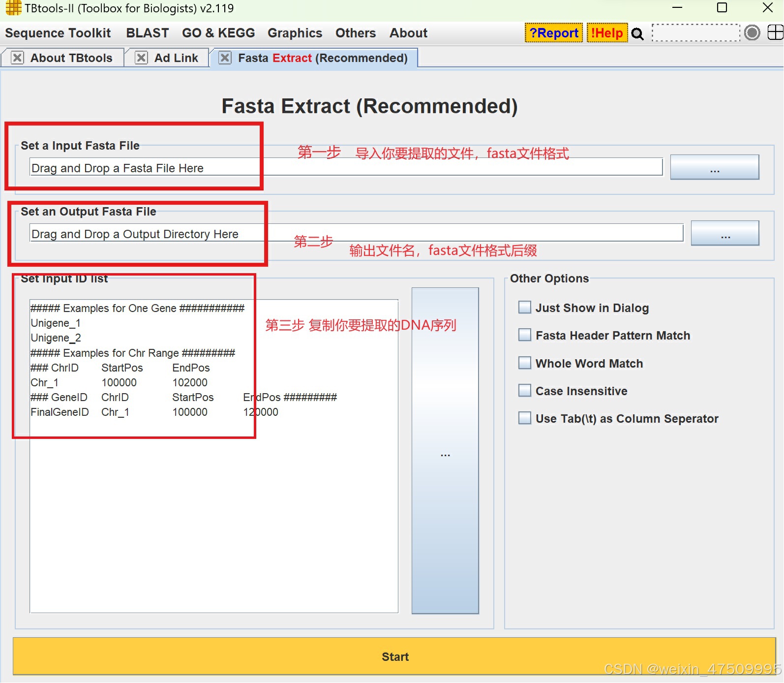Open the Sequence Toolkit menu

point(58,33)
